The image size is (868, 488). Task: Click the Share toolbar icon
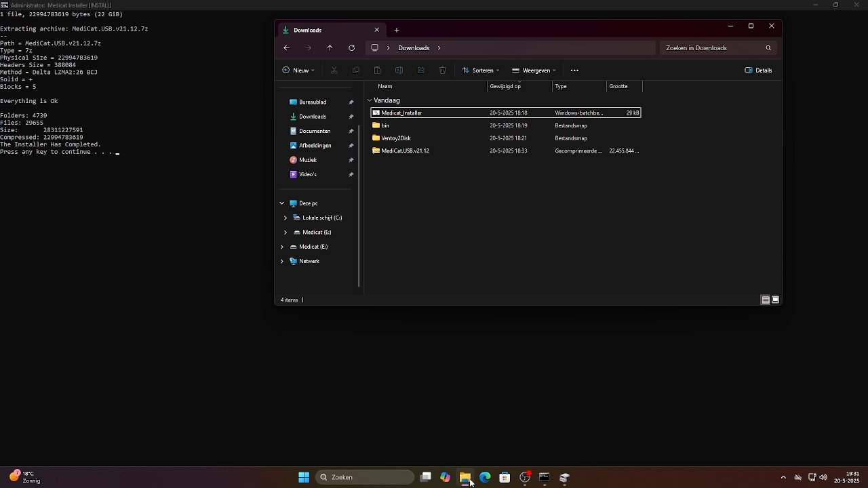pos(420,70)
